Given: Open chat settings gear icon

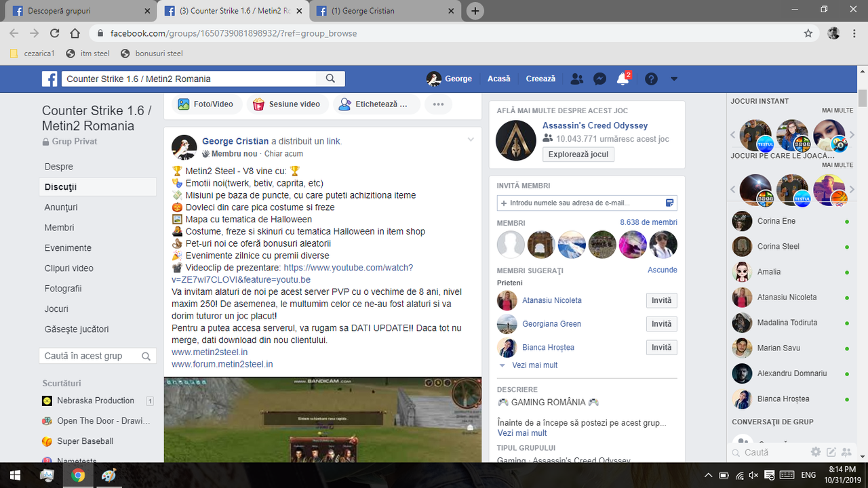Looking at the screenshot, I should coord(816,452).
